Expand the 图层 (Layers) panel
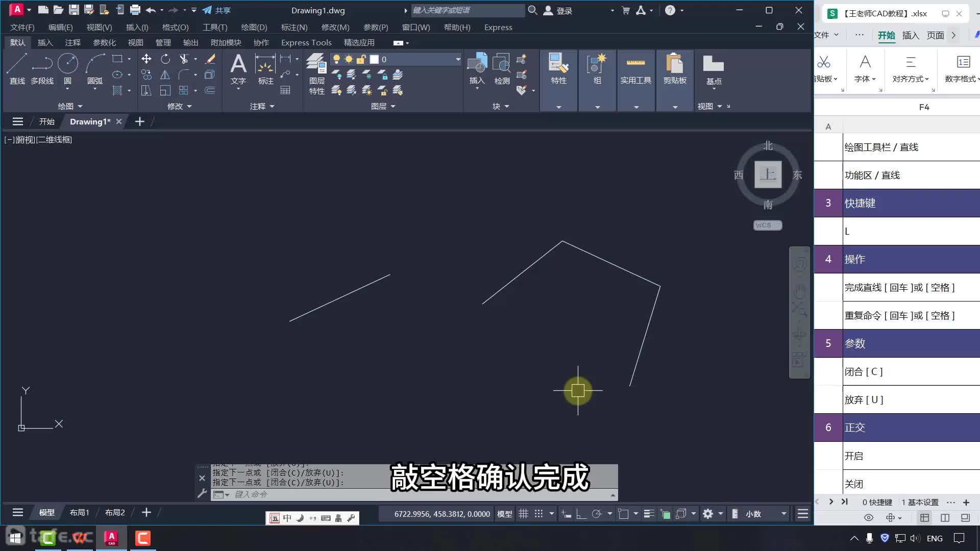The width and height of the screenshot is (980, 551). pyautogui.click(x=383, y=106)
